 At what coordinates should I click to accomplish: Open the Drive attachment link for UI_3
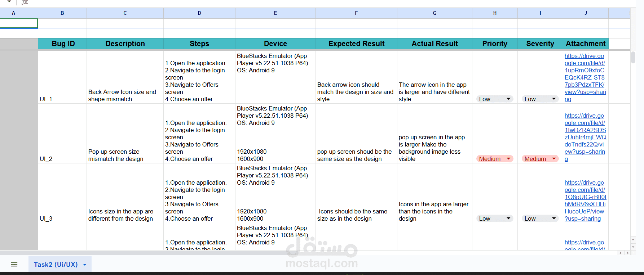click(585, 200)
